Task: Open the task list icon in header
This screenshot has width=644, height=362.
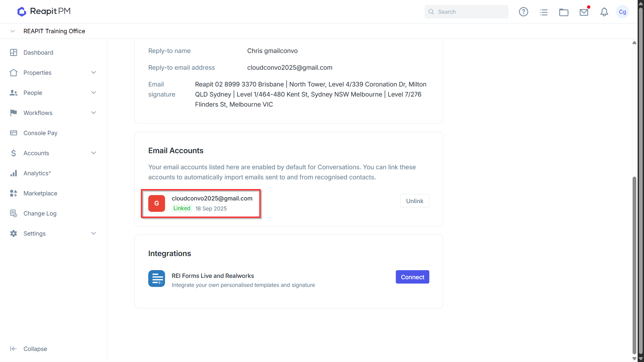Action: (x=543, y=12)
